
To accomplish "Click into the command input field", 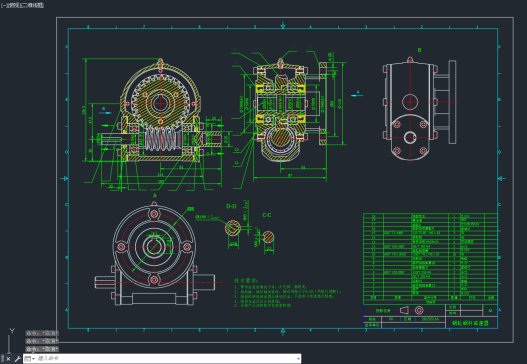I will coord(165,359).
